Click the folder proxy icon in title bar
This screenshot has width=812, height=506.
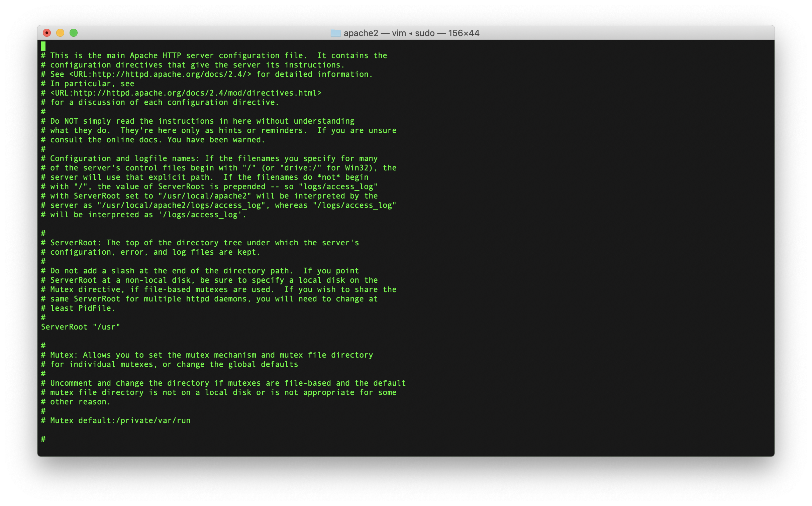(x=335, y=33)
